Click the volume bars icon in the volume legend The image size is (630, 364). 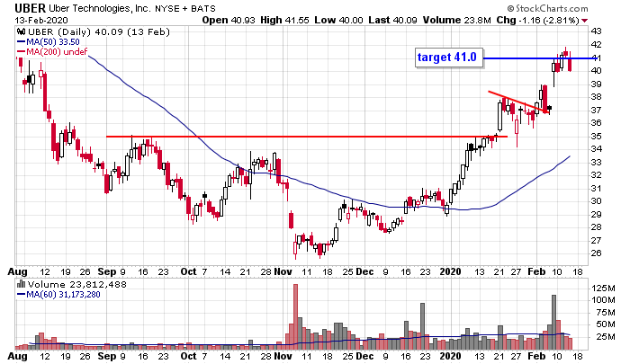pyautogui.click(x=22, y=285)
